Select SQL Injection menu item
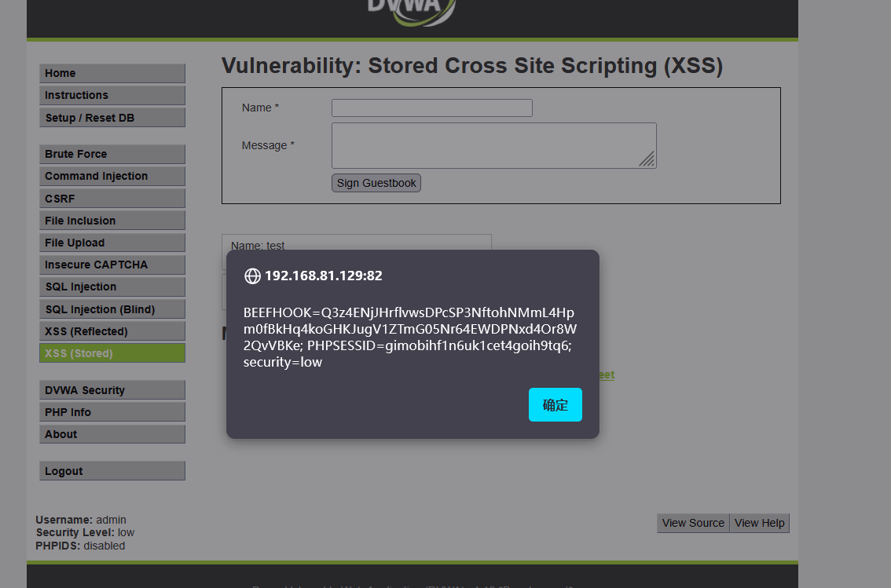The image size is (891, 588). [112, 287]
